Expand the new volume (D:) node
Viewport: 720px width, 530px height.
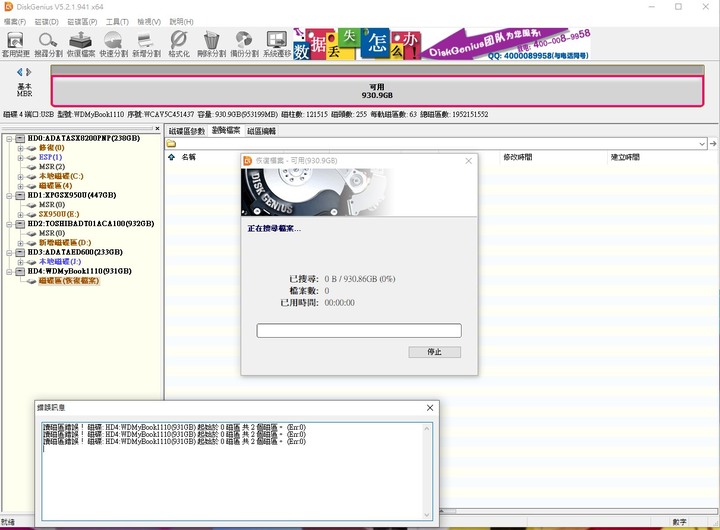[20, 243]
